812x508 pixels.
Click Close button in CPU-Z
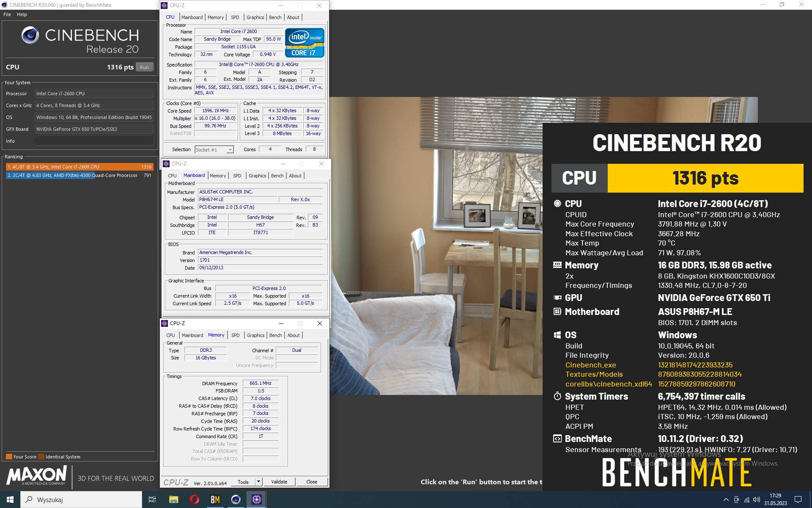point(312,482)
